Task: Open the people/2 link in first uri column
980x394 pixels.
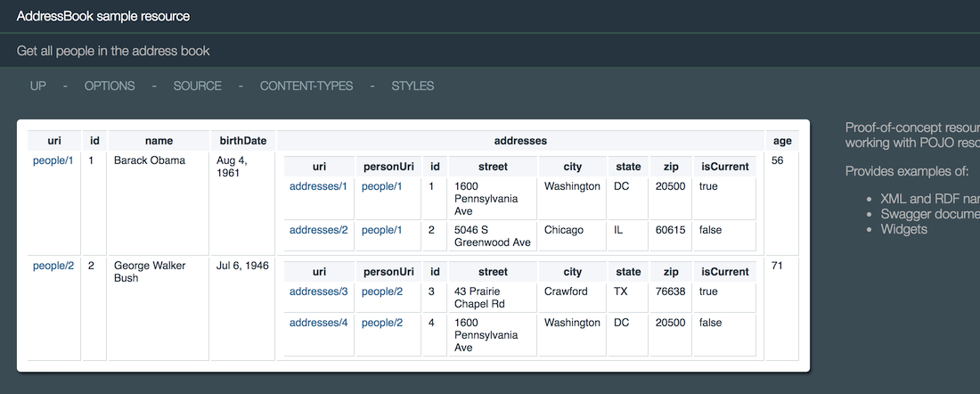Action: 53,266
